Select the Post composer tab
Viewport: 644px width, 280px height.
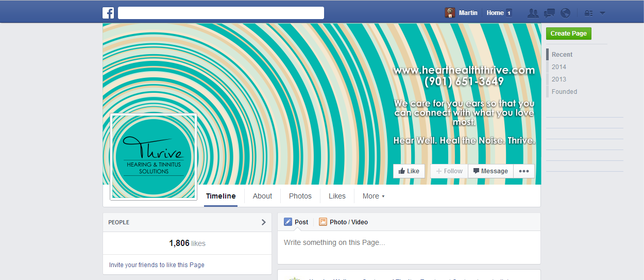click(x=296, y=222)
